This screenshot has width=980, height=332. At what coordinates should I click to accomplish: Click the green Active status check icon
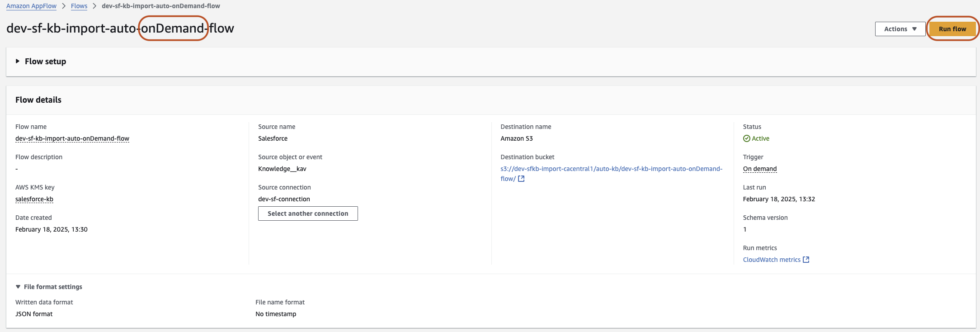pos(747,138)
